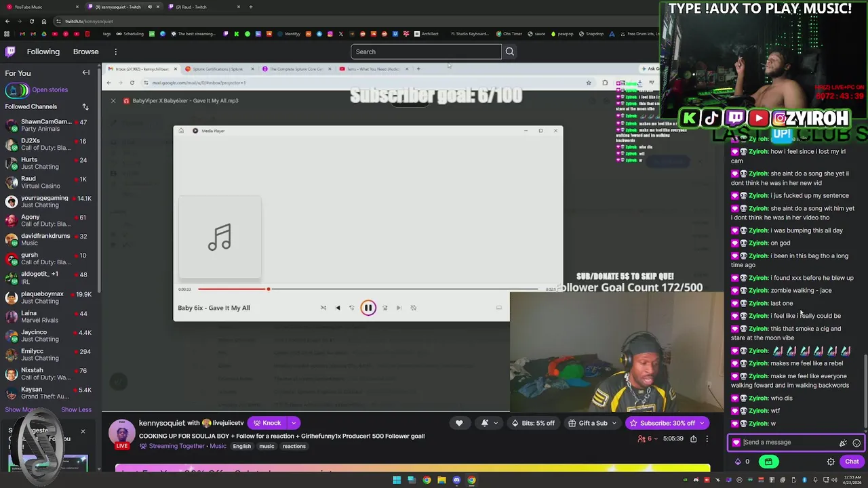Viewport: 868px width, 488px height.
Task: Share the stream with the share icon
Action: tap(693, 439)
